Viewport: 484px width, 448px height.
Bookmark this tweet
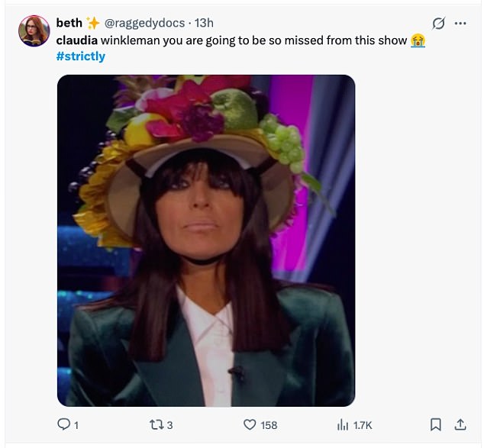(x=435, y=424)
